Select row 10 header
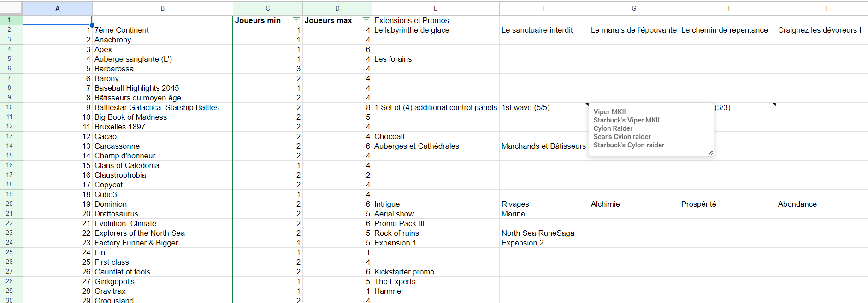868x303 pixels. click(x=9, y=107)
